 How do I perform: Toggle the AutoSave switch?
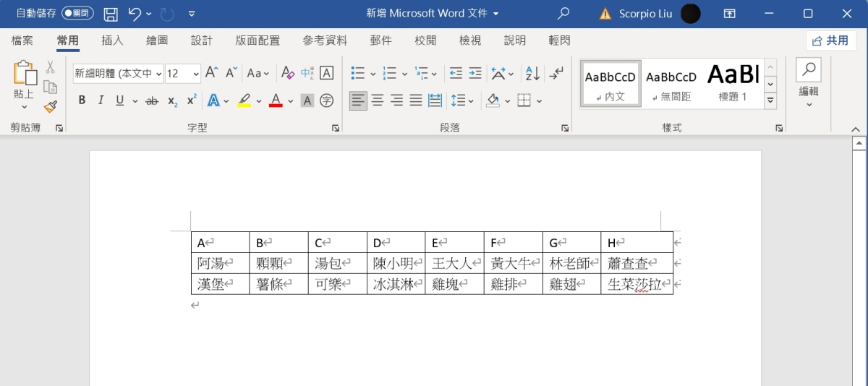tap(77, 13)
